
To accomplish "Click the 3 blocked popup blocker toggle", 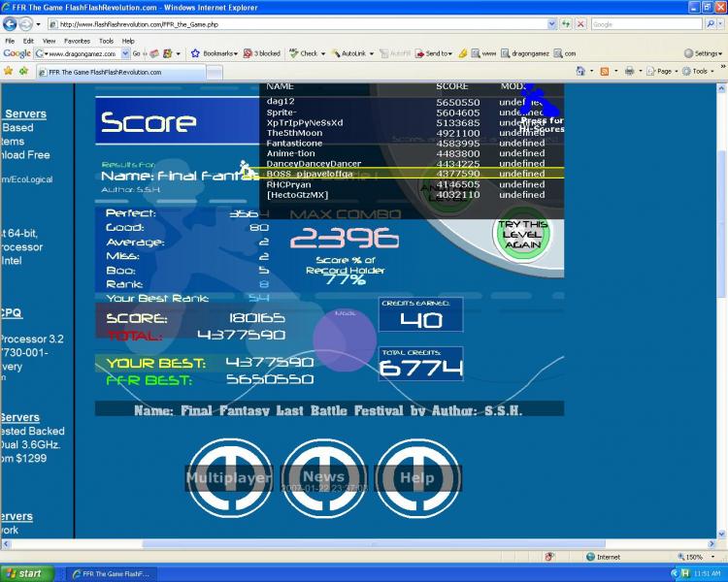I will tap(262, 53).
